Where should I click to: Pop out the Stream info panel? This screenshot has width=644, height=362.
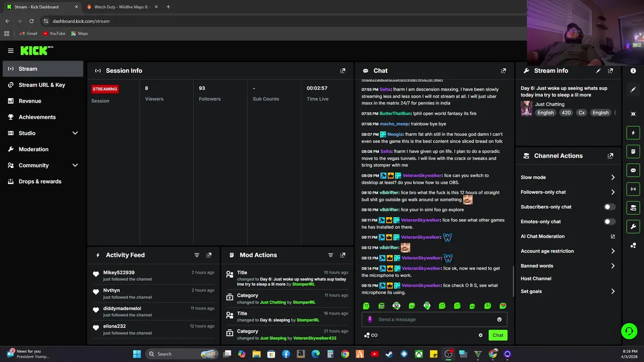[x=610, y=71]
